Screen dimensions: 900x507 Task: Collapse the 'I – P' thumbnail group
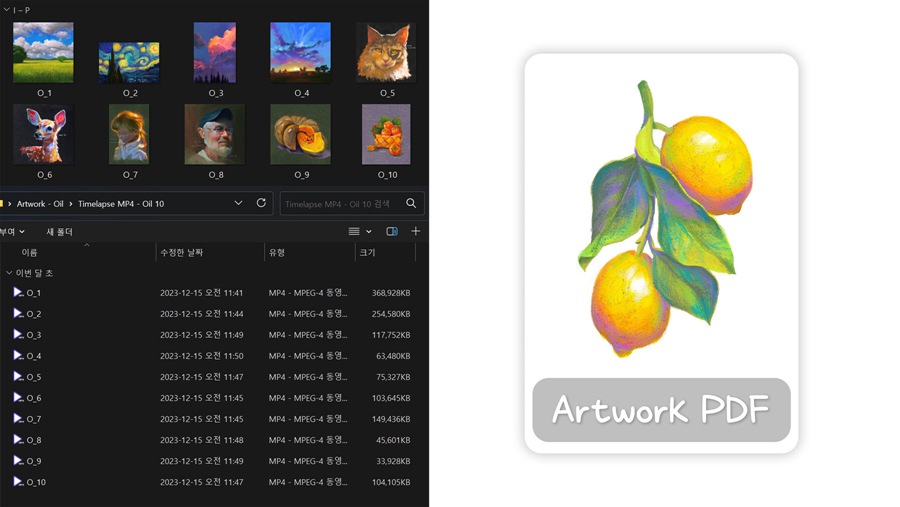pyautogui.click(x=6, y=10)
